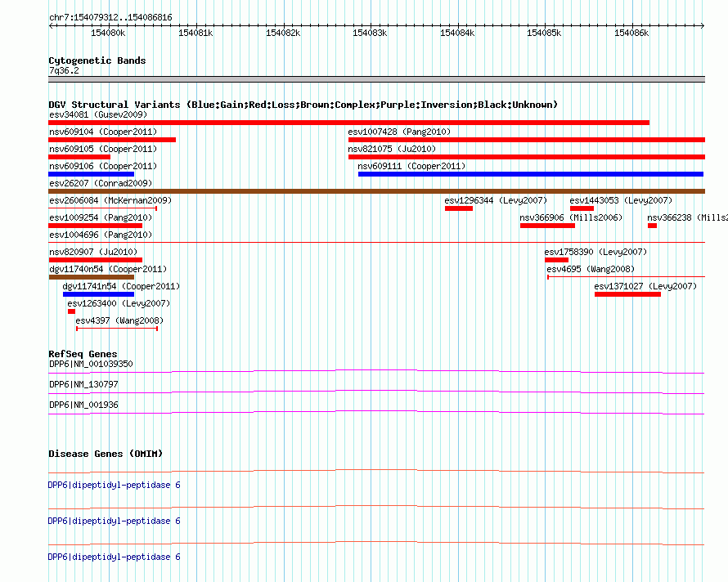Screen dimensions: 728x582
Task: Click the 154082k ruler tick label
Action: pos(283,33)
